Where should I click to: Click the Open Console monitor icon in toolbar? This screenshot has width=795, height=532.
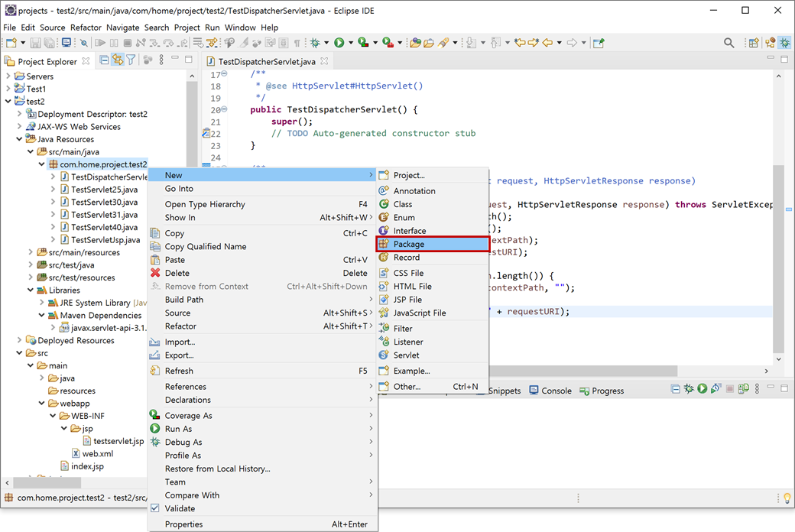67,43
